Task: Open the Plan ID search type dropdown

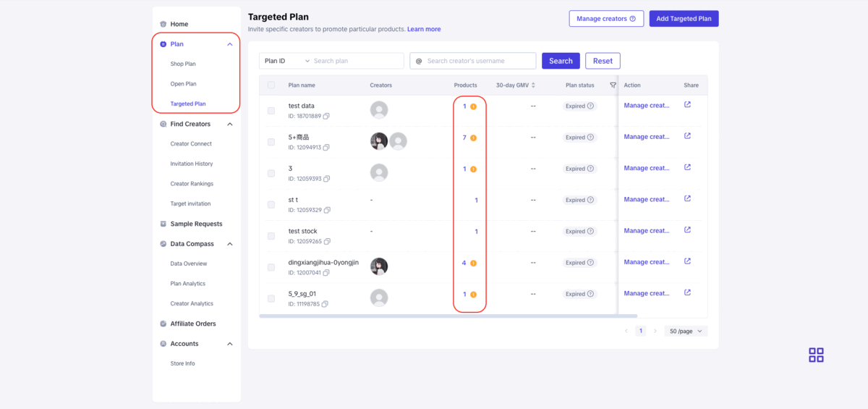Action: 286,61
